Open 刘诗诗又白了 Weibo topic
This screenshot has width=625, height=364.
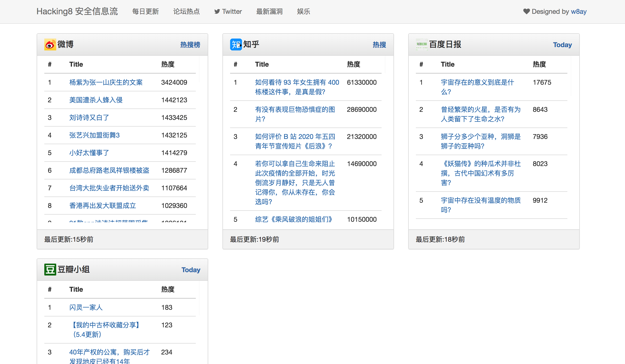[89, 118]
